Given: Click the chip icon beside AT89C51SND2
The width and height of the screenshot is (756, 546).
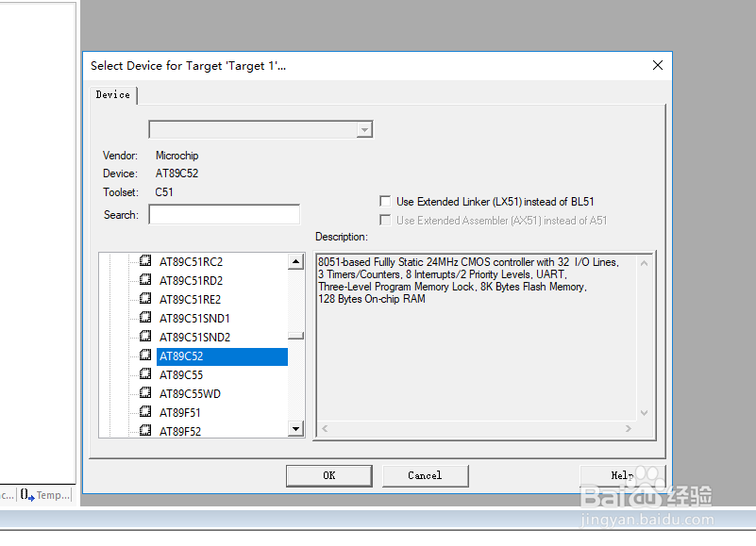Looking at the screenshot, I should (x=145, y=337).
